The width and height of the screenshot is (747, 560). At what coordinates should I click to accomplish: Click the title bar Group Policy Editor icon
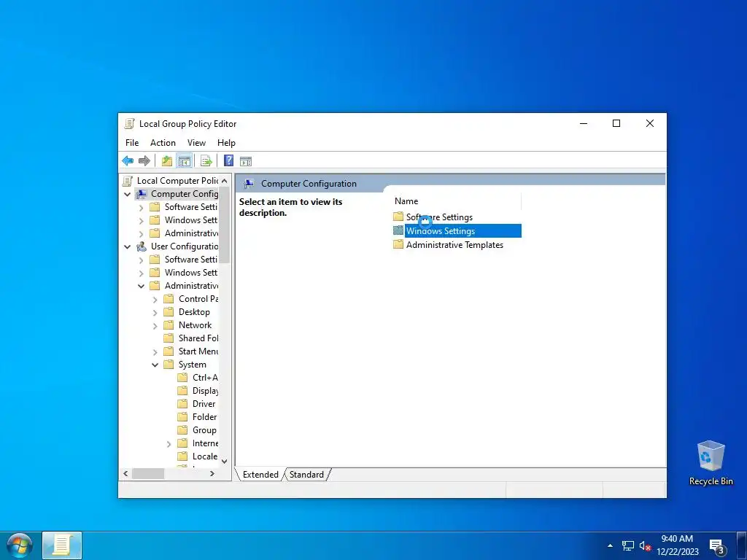[129, 124]
